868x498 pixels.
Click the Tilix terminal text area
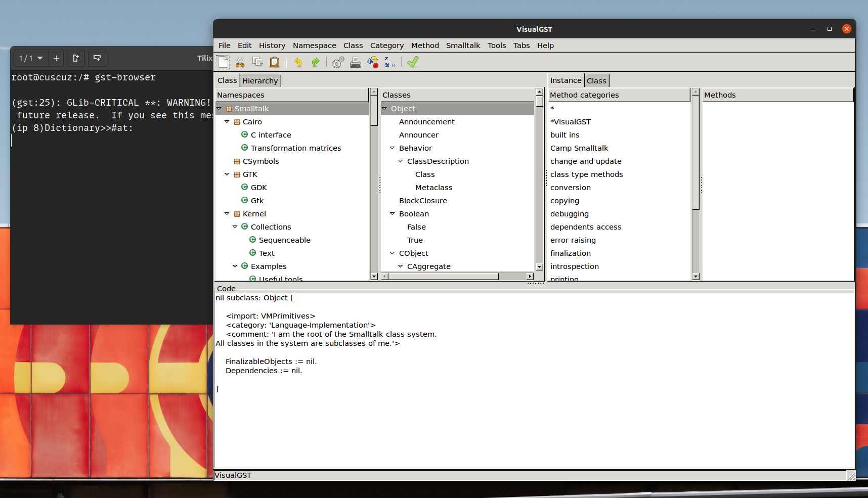coord(111,197)
